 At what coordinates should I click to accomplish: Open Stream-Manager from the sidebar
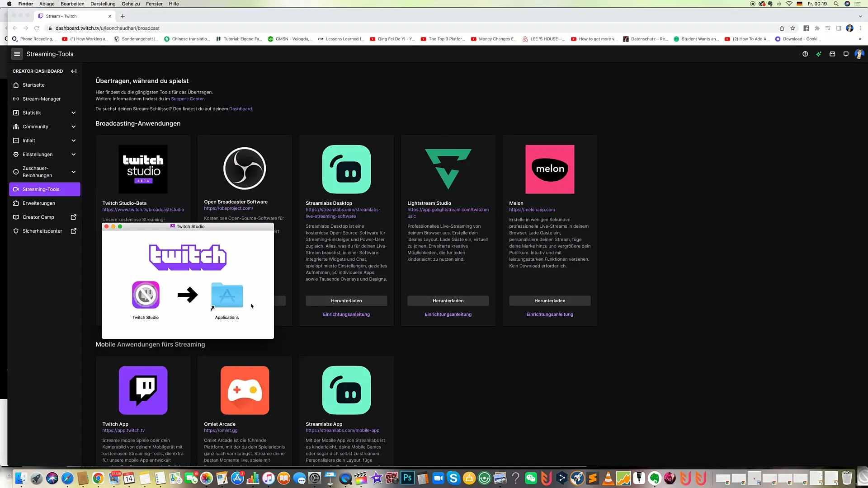coord(42,99)
